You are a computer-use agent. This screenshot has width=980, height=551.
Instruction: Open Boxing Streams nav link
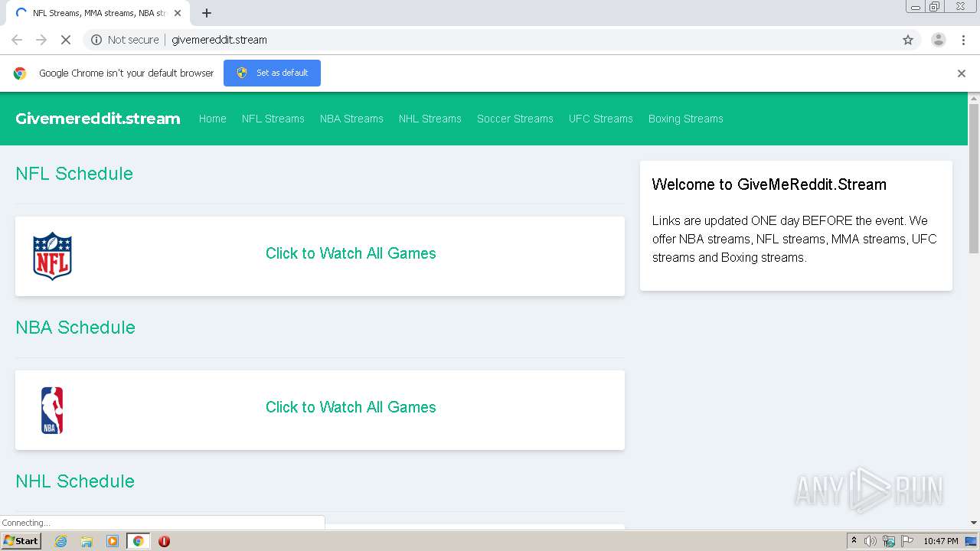pos(686,119)
